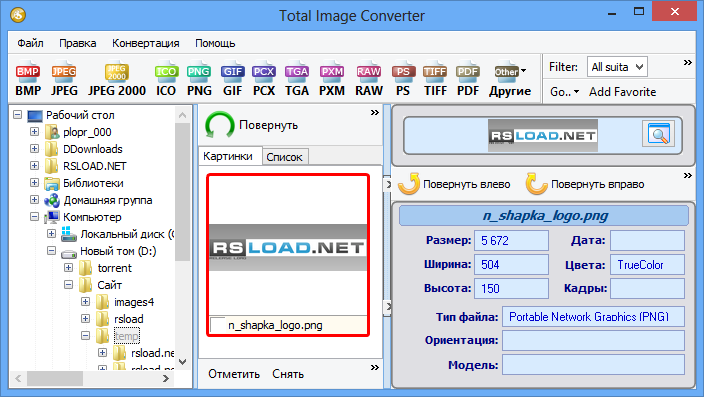Click the tree horizontal scrollbar's right arrow
The height and width of the screenshot is (397, 704).
tap(166, 378)
